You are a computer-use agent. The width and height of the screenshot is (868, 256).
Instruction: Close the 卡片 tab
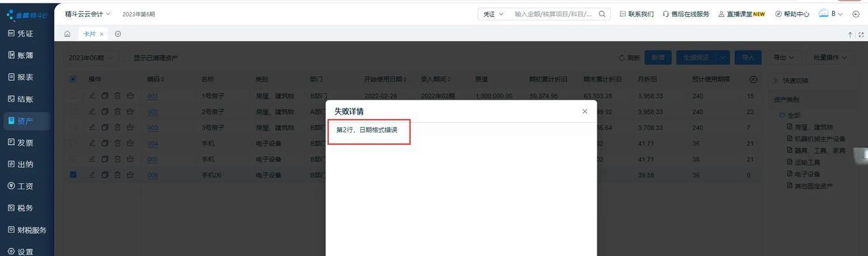(102, 34)
